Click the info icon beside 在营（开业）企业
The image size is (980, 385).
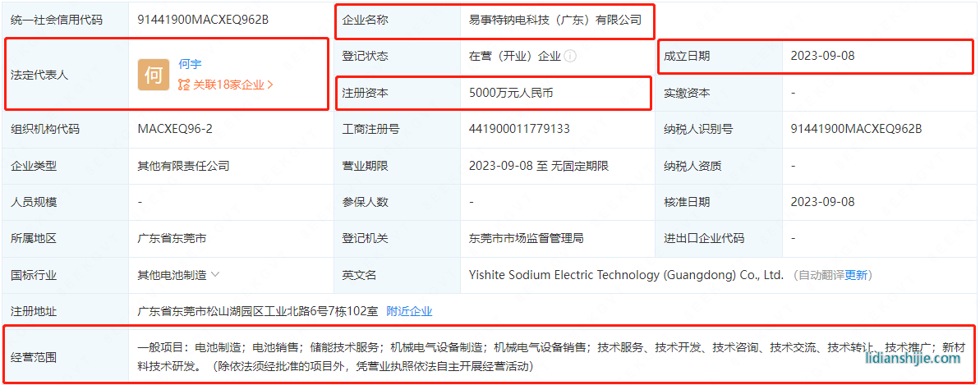(570, 57)
